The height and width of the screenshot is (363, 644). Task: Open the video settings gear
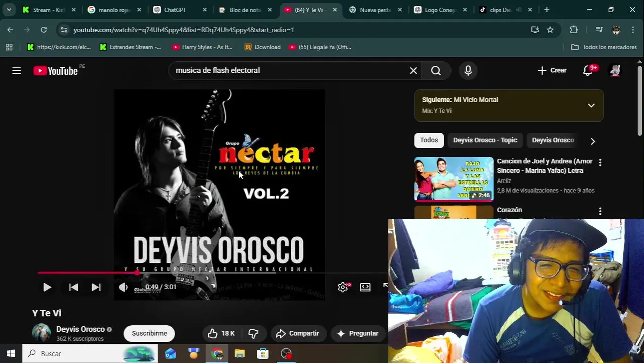(x=343, y=287)
